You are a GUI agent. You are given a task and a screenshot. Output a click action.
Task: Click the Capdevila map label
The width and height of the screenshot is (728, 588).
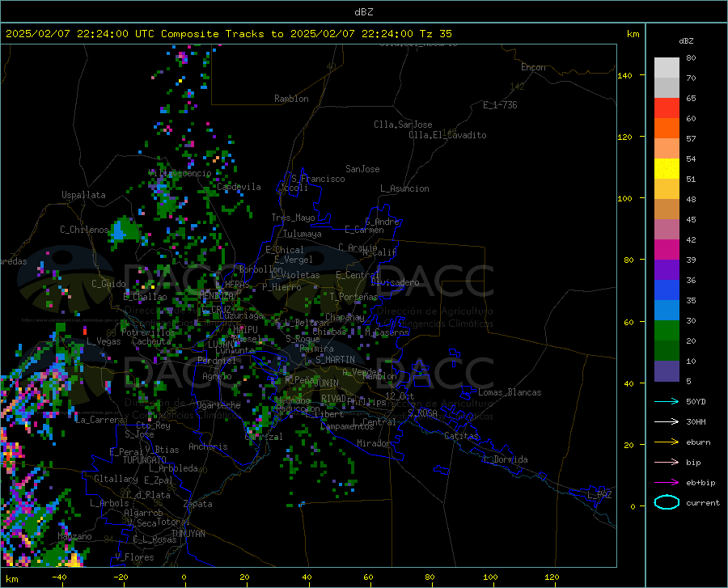[239, 187]
